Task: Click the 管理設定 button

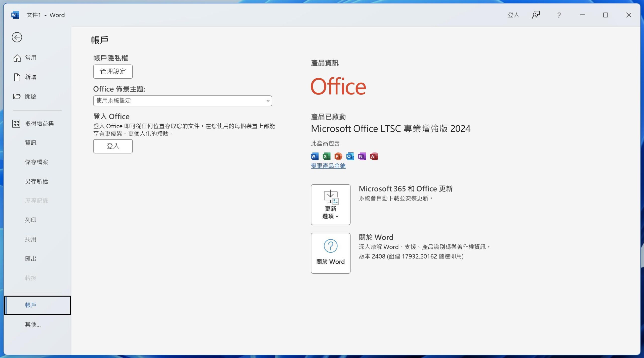Action: (113, 72)
